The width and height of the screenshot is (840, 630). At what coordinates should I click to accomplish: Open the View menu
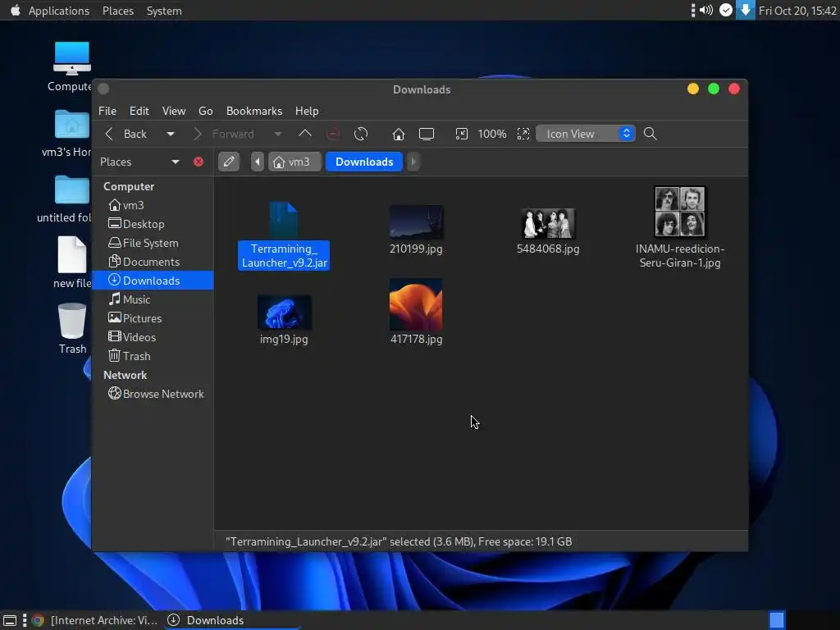[174, 111]
